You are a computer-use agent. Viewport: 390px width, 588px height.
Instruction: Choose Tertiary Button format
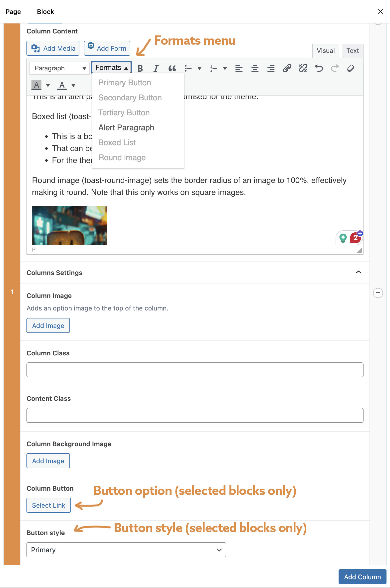(138, 113)
